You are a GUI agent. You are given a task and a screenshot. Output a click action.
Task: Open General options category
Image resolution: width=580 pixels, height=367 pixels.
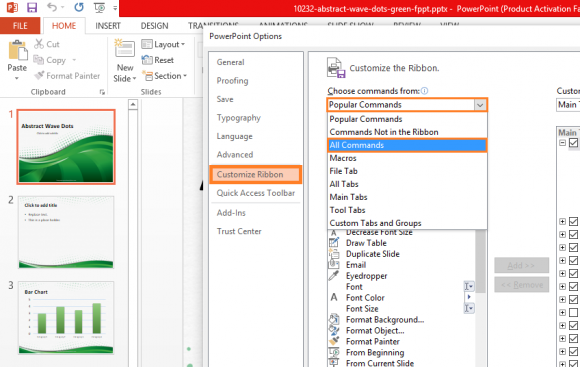[x=230, y=62]
